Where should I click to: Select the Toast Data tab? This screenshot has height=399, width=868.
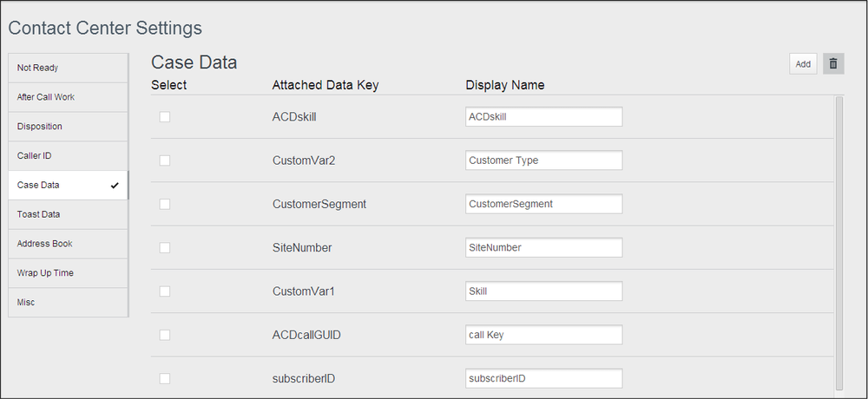coord(68,214)
